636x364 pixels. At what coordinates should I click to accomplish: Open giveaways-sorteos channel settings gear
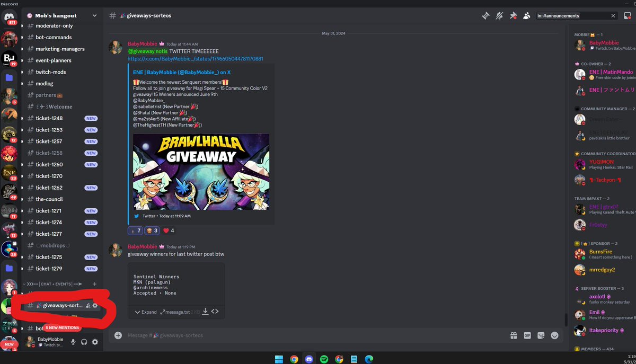[x=95, y=306]
